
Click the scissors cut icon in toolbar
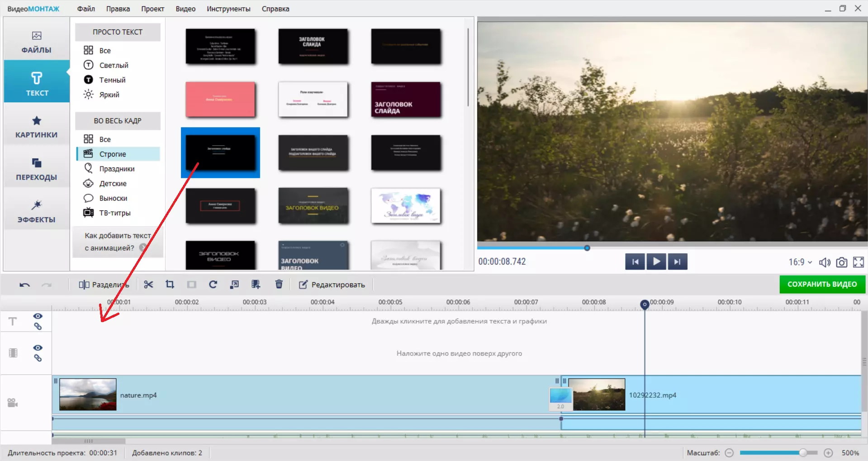point(148,284)
